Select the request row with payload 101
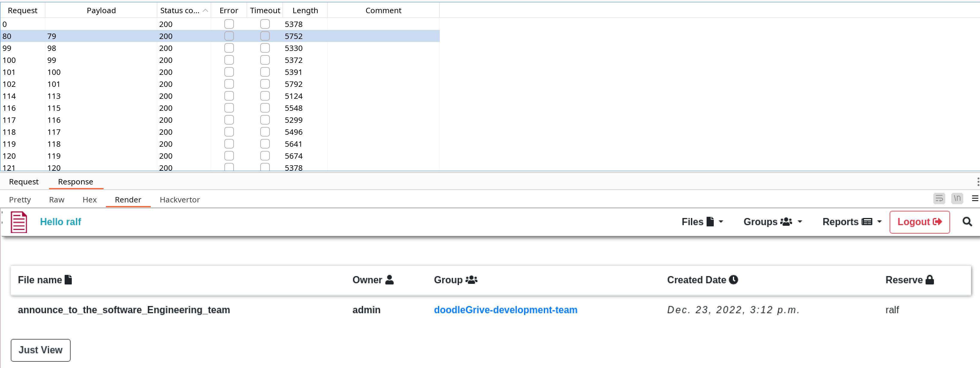The image size is (980, 368). pos(220,84)
